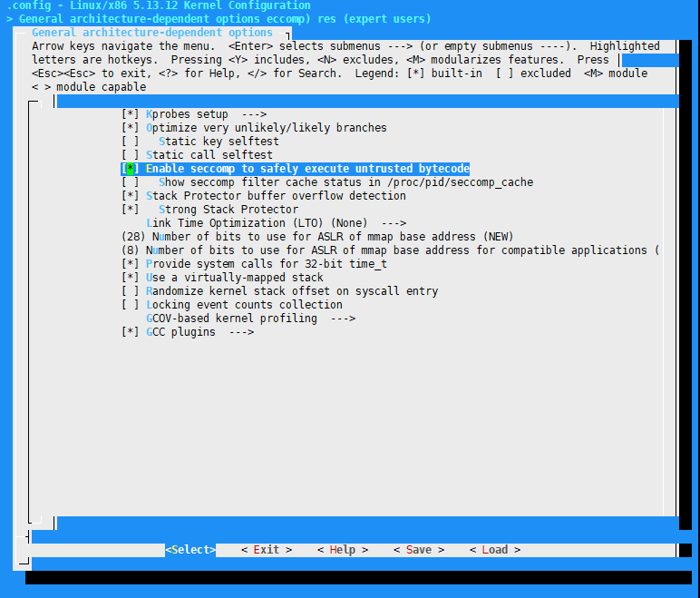
Task: Enable Show seccomp filter cache status checkbox
Action: click(x=130, y=182)
